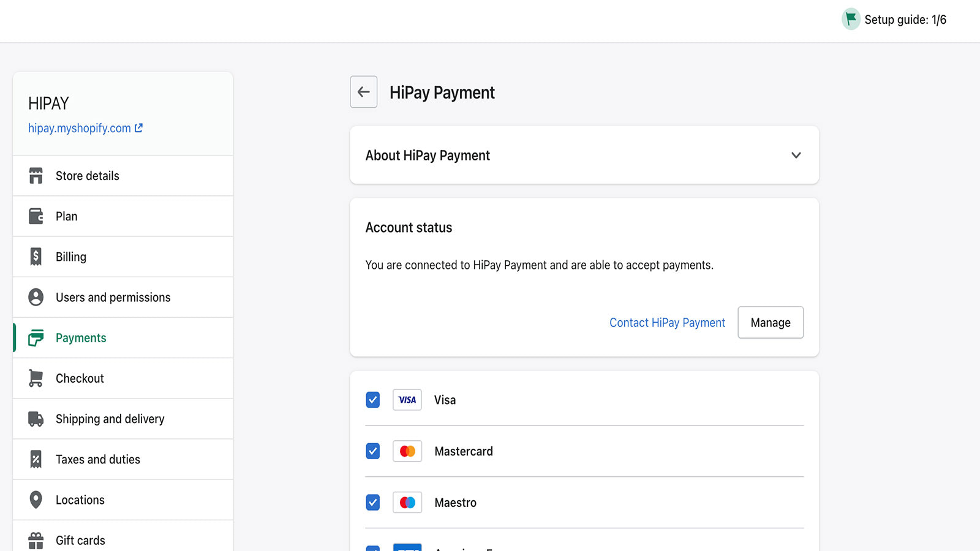
Task: Click the Account status heading
Action: 409,228
